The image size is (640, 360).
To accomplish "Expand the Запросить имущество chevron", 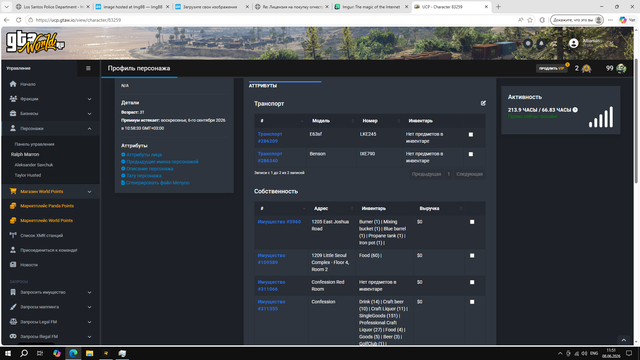I will pyautogui.click(x=89, y=292).
